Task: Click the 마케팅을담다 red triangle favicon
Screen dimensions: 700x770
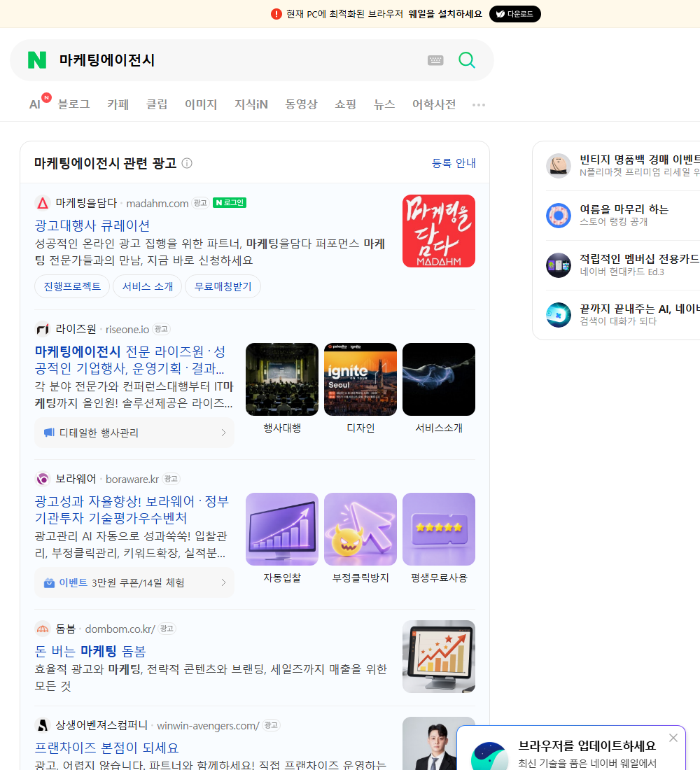Action: 43,203
